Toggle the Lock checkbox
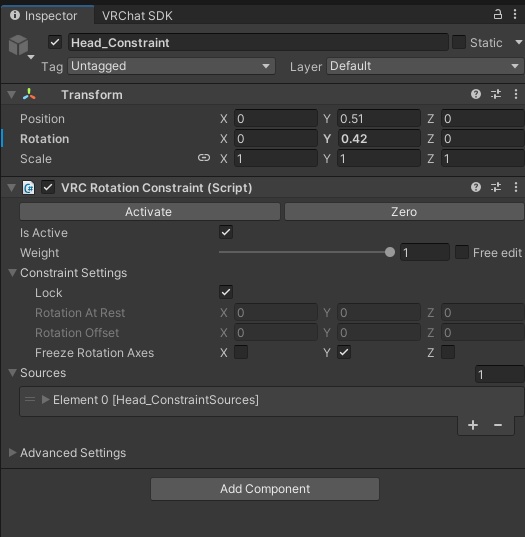 226,292
